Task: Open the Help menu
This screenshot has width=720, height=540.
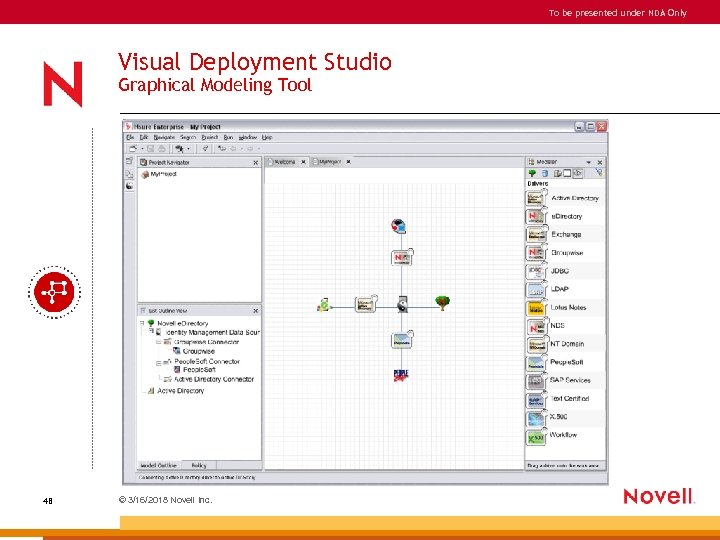Action: pyautogui.click(x=267, y=137)
